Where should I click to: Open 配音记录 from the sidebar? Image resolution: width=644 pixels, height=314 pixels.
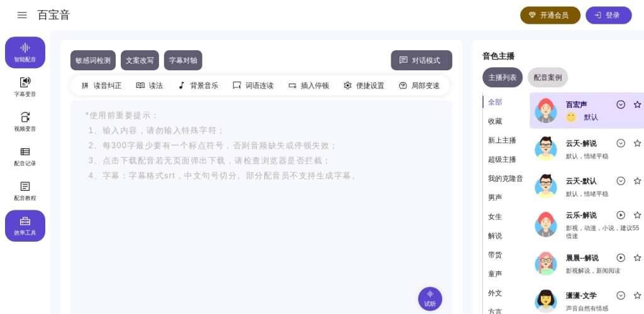click(25, 156)
